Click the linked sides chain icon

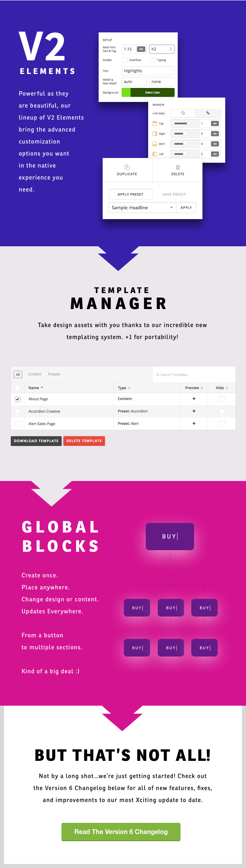(208, 113)
